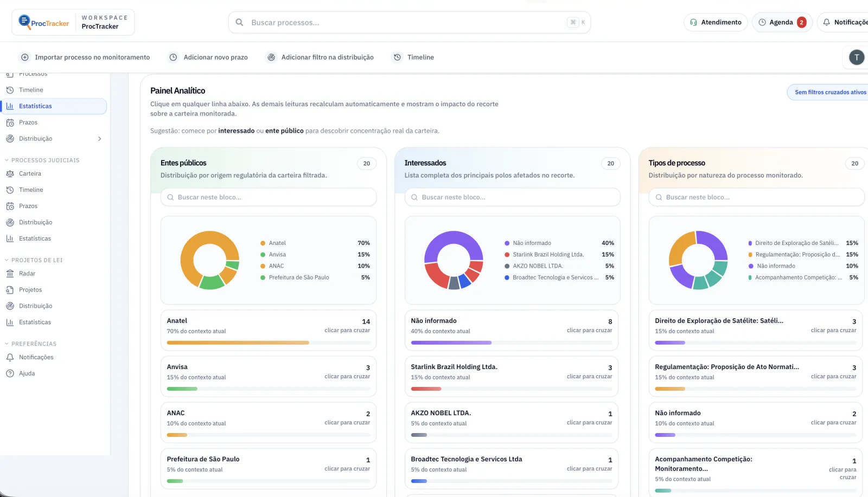
Task: Select AKZO NOBEL LTDA. row card
Action: pyautogui.click(x=511, y=422)
